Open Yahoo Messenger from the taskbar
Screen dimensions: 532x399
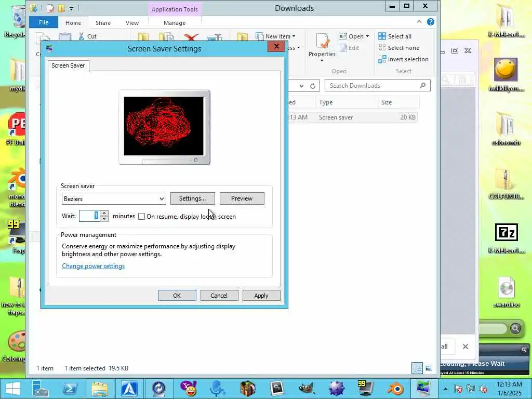pos(189,389)
